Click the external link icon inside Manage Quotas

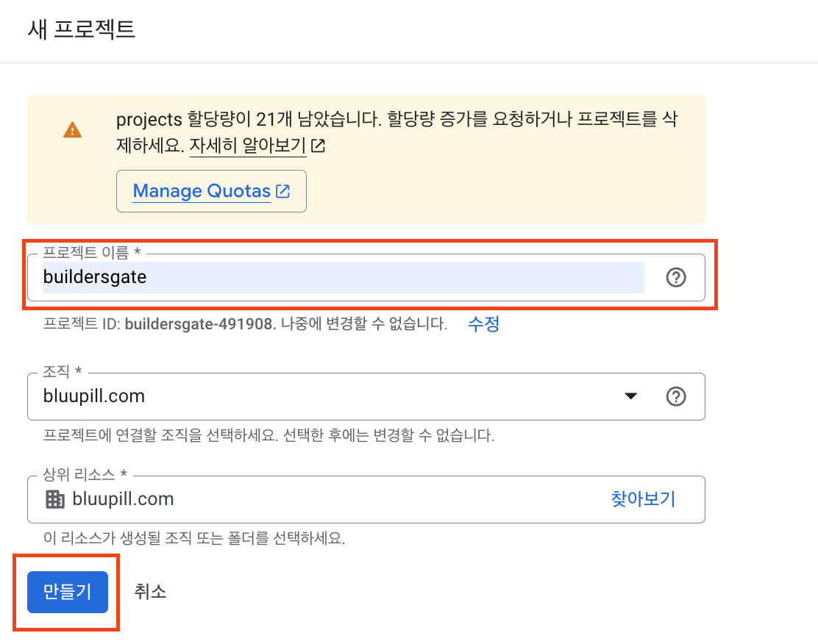point(284,190)
